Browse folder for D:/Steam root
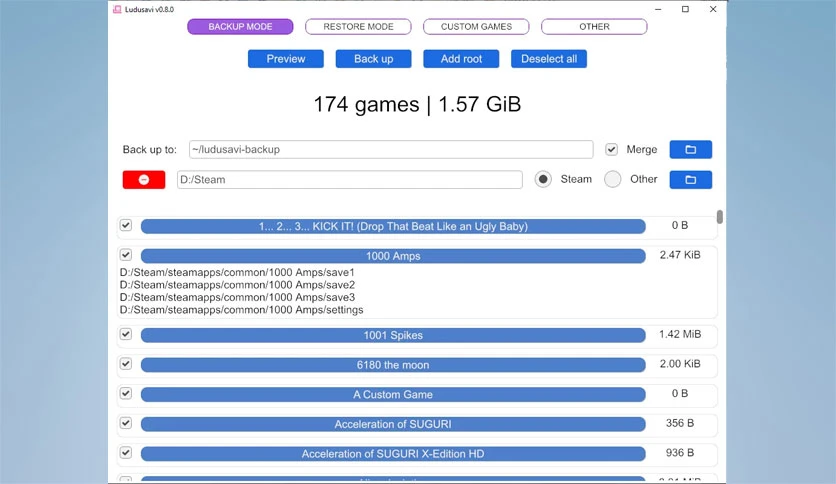This screenshot has height=484, width=836. (x=690, y=180)
